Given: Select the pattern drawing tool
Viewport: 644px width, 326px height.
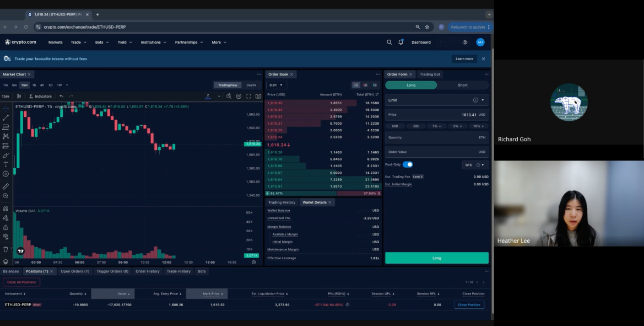Looking at the screenshot, I should coord(6,136).
